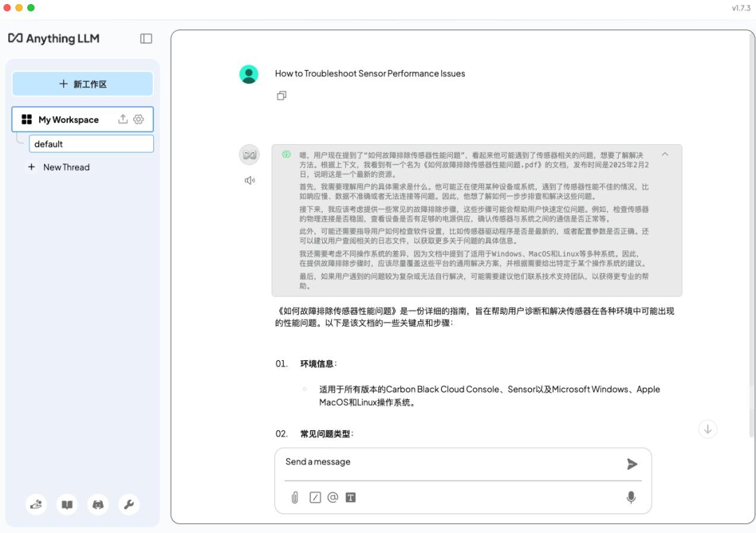Click the plus icon beside New Thread
This screenshot has width=756, height=533.
pyautogui.click(x=31, y=166)
